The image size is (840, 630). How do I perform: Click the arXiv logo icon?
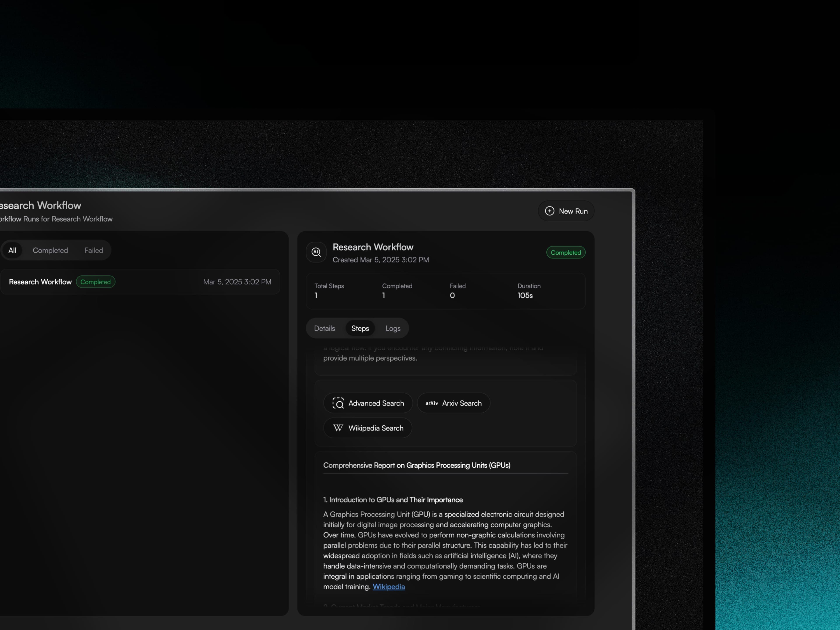[x=432, y=403]
